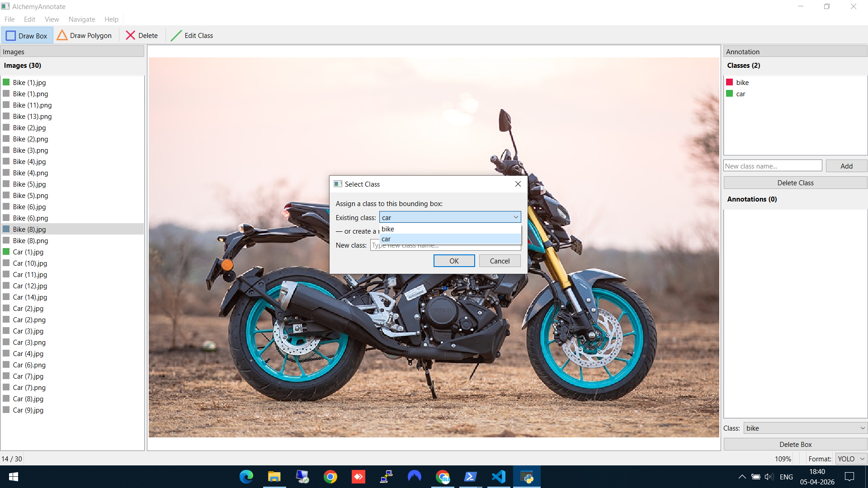
Task: Activate the Draw Polygon tool
Action: pos(85,36)
